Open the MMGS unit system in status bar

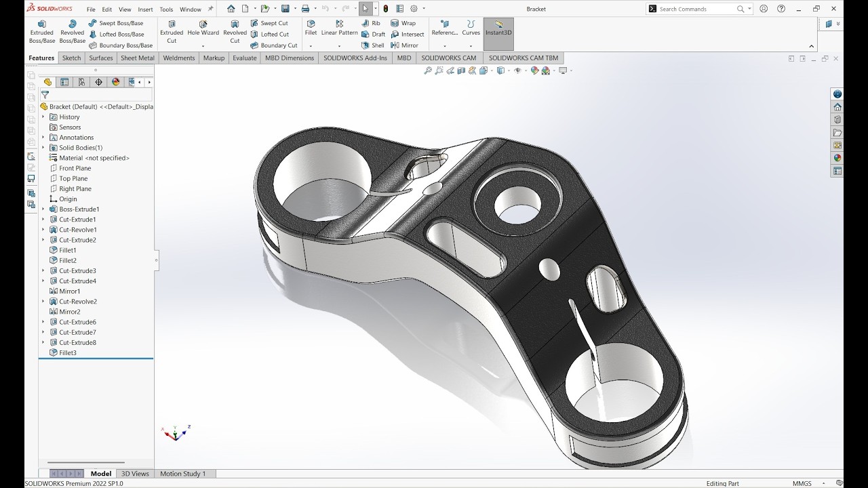point(802,483)
